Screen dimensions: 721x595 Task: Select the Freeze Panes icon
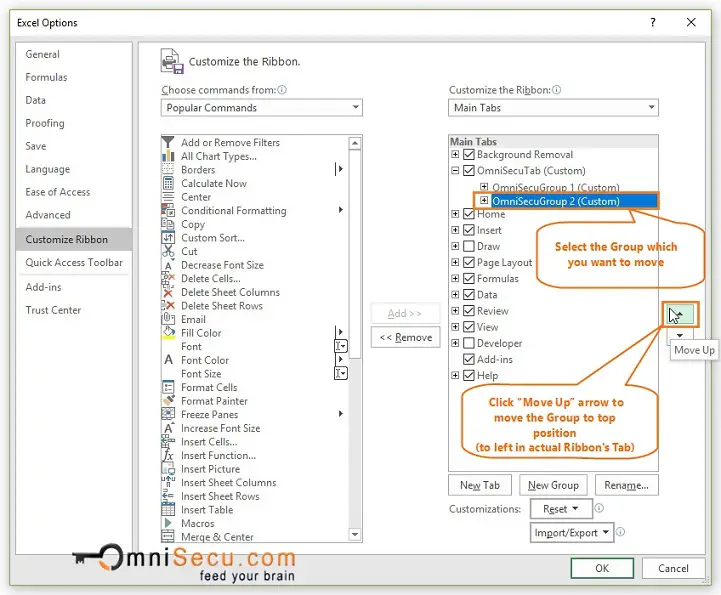tap(168, 414)
